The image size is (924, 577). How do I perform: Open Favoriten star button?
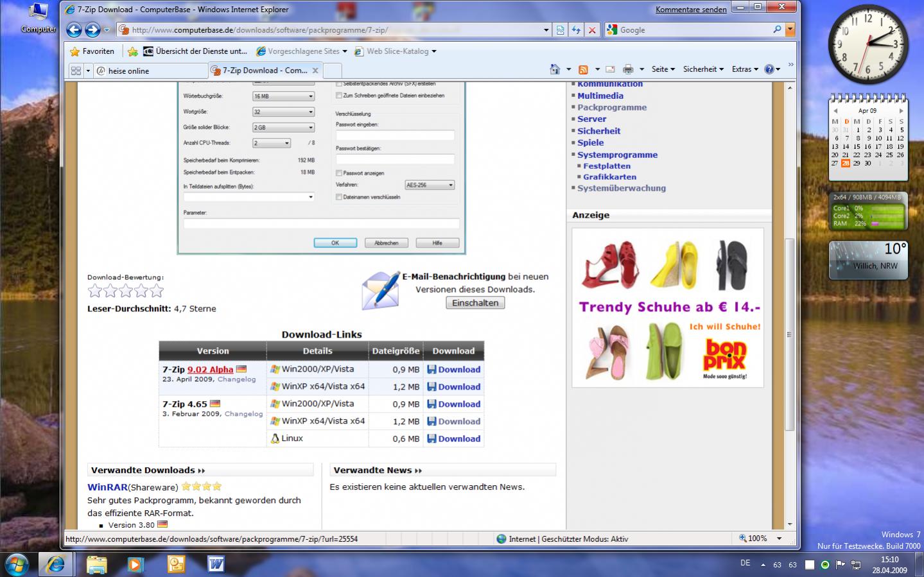coord(92,51)
